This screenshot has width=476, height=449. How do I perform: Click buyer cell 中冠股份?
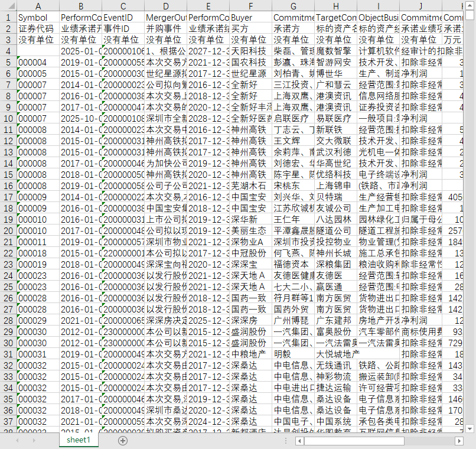click(251, 253)
